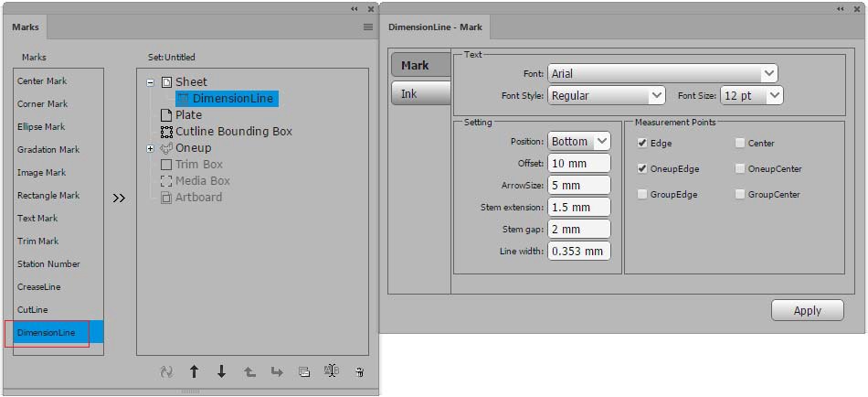Click the Cutline Bounding Box icon
The height and width of the screenshot is (397, 868).
point(166,132)
